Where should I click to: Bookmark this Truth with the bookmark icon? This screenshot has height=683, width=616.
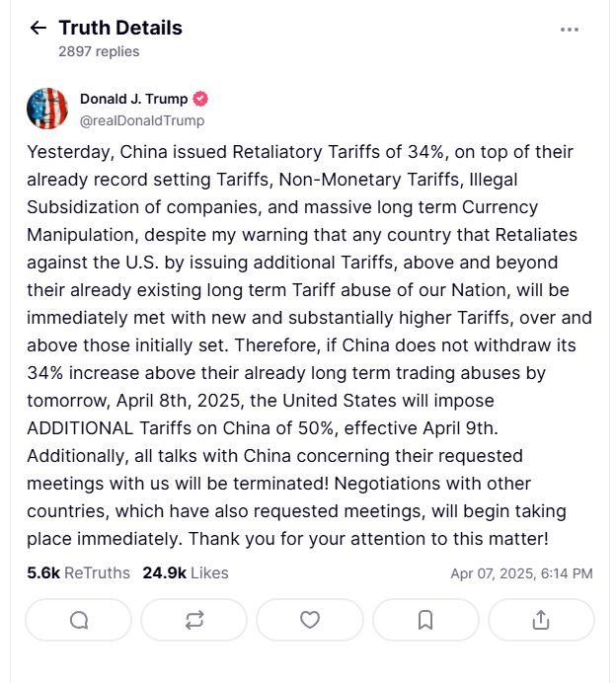[425, 620]
